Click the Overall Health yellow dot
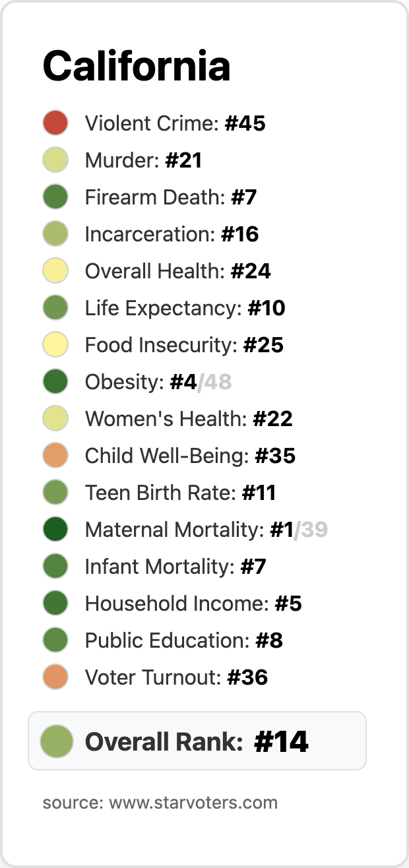Image resolution: width=409 pixels, height=868 pixels. point(55,271)
